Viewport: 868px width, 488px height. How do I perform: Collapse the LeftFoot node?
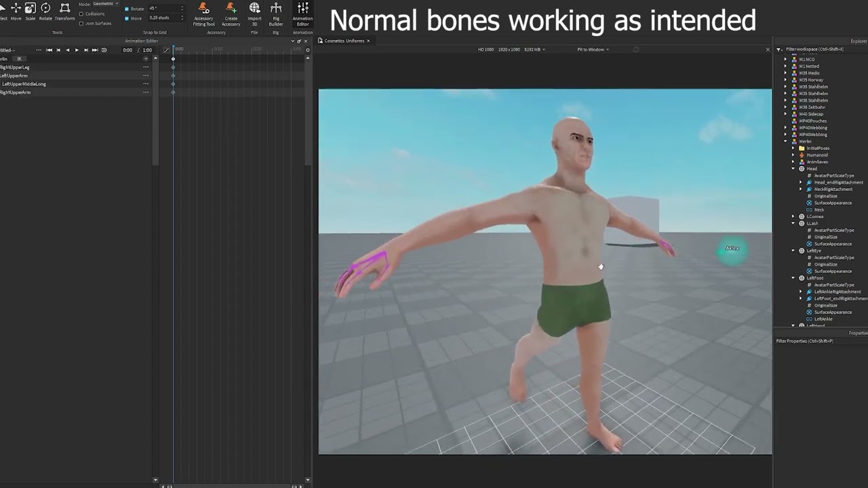click(793, 278)
